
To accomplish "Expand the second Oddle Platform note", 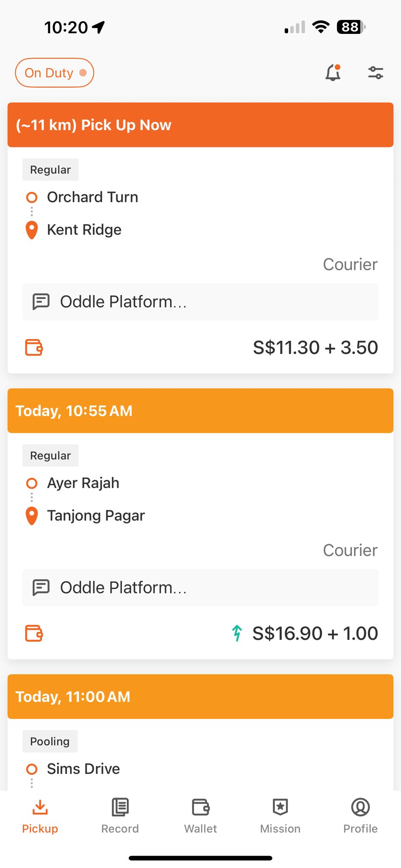I will point(200,587).
